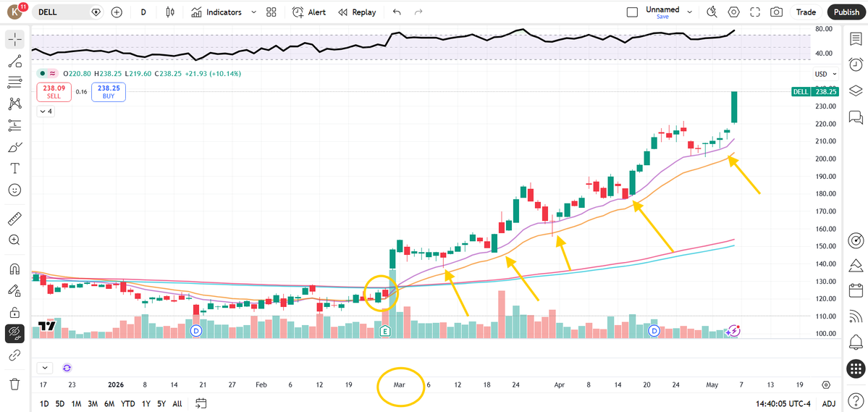Select the crosshair cursor tool

coord(15,39)
